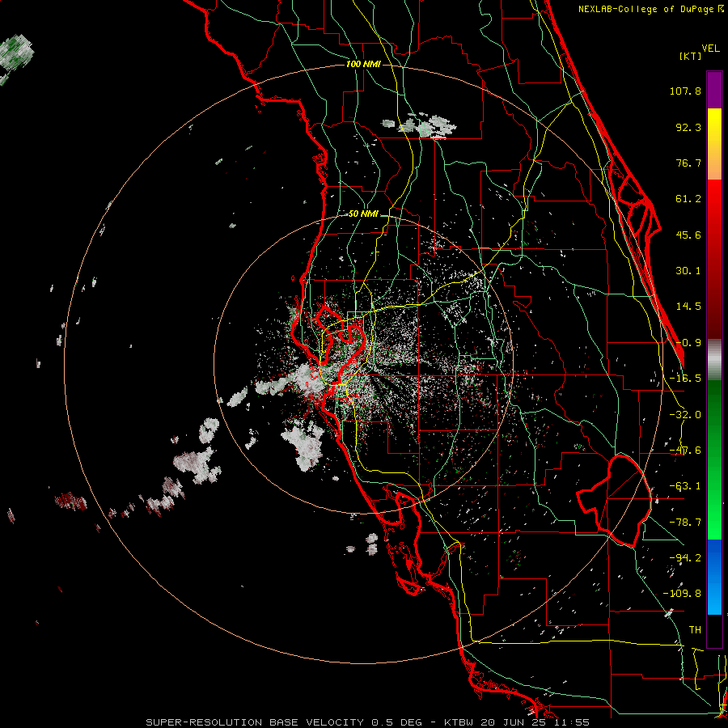
Task: Pick the green segment of the color bar
Action: click(x=714, y=459)
